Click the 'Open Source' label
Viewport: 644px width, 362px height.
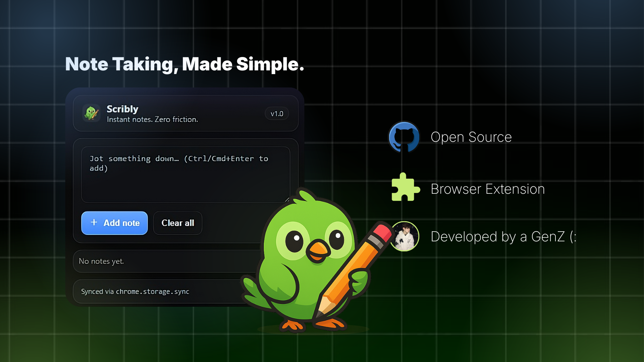[471, 137]
